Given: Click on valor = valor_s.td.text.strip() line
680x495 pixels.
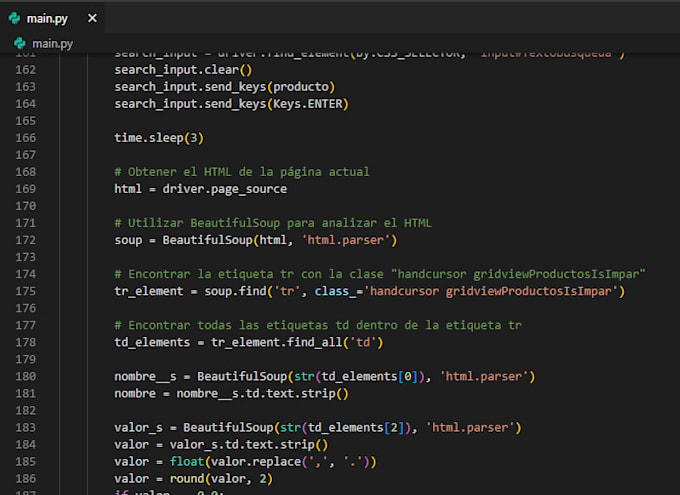Looking at the screenshot, I should (x=221, y=445).
